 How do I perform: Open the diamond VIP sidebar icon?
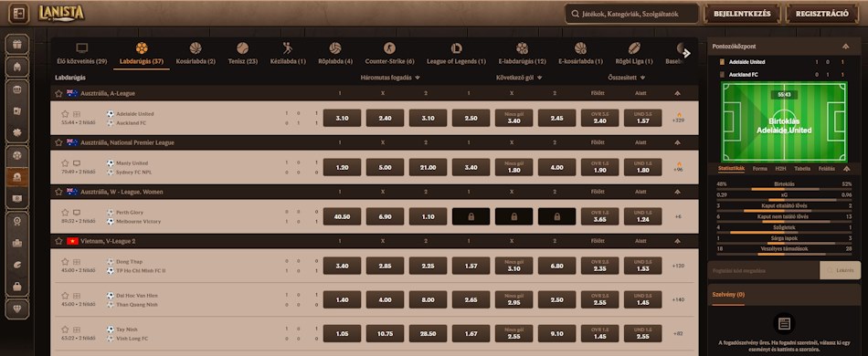coord(17,309)
